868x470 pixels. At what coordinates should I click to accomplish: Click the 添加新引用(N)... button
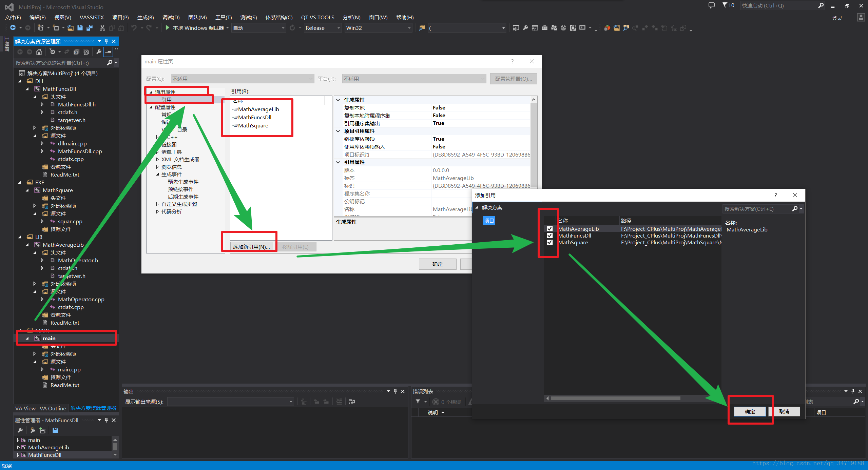tap(251, 247)
